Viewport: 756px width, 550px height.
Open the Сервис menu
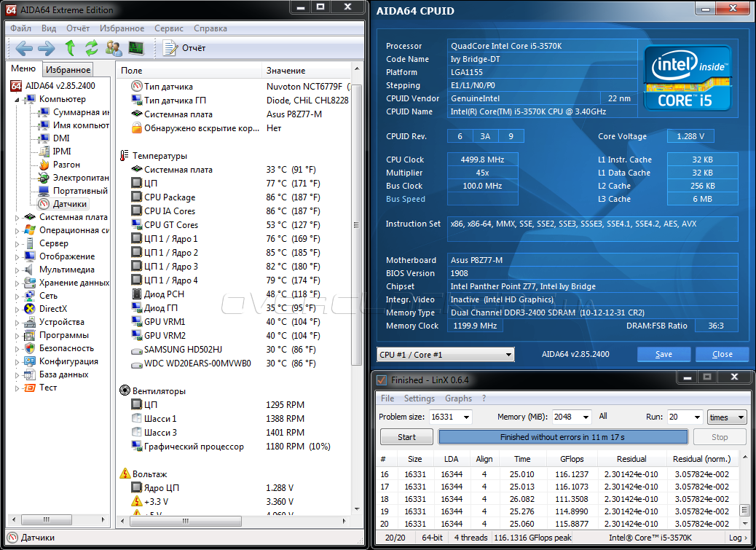click(169, 28)
